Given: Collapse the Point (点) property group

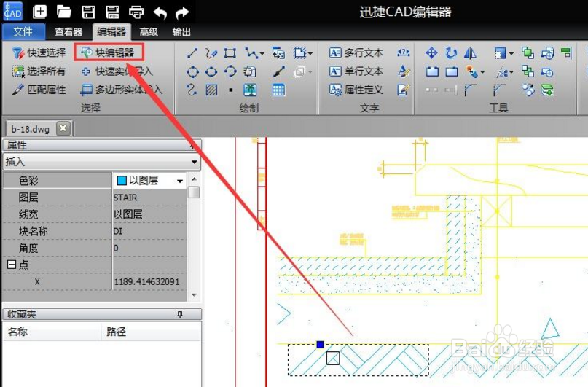Looking at the screenshot, I should click(x=12, y=265).
